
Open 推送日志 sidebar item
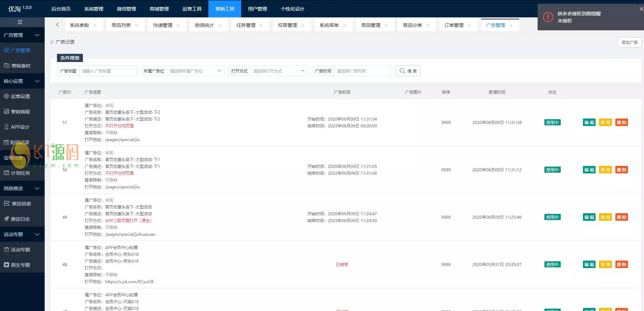(x=20, y=219)
